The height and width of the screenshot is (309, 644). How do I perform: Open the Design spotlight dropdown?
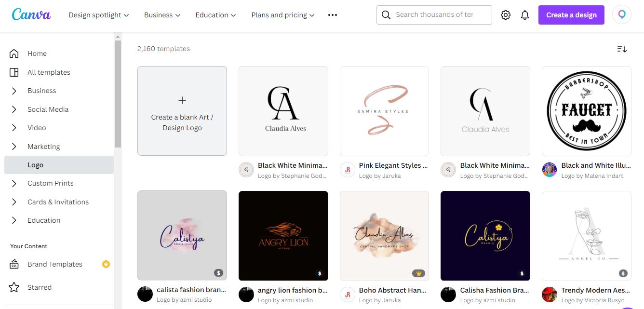[x=99, y=15]
